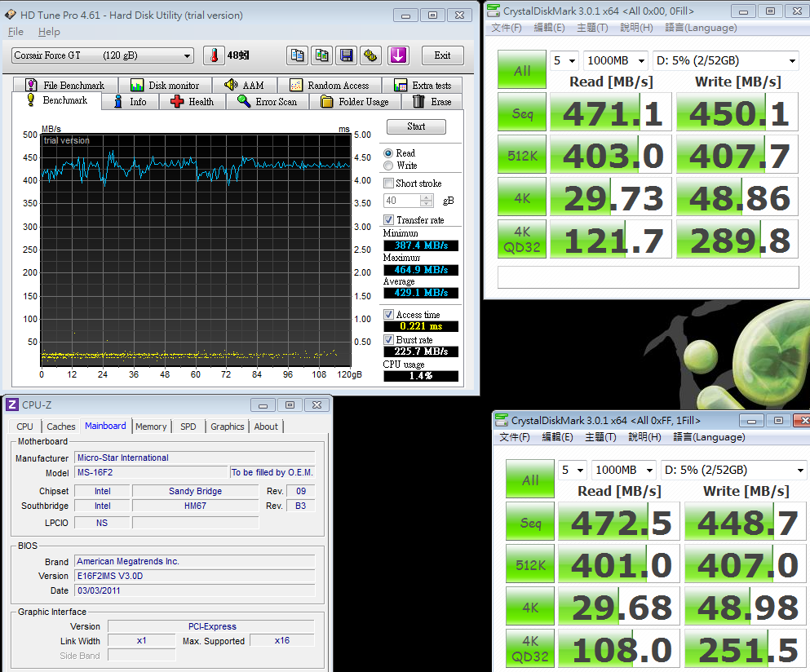Click the floppy disk save icon
The width and height of the screenshot is (810, 672).
pos(347,55)
